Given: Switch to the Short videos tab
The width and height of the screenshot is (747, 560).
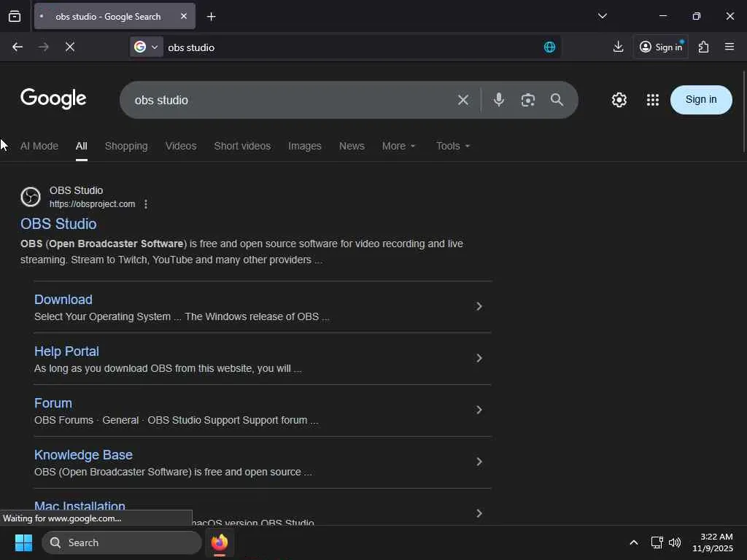Looking at the screenshot, I should coord(242,146).
